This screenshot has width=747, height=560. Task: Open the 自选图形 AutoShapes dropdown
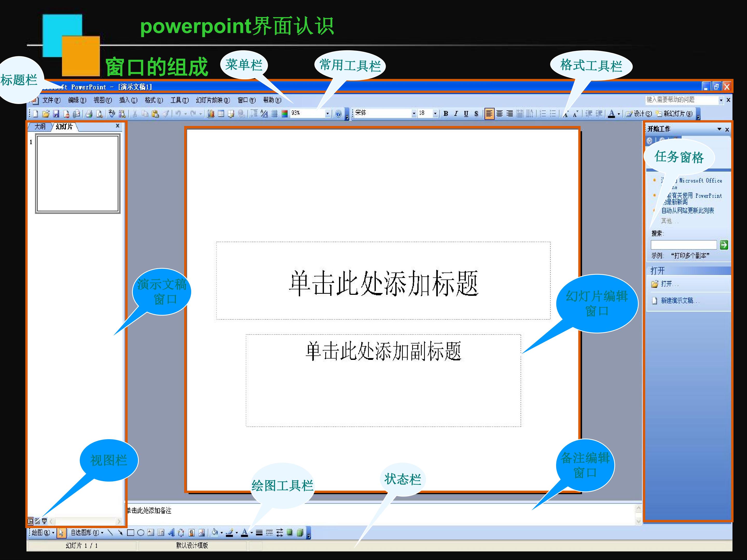tap(87, 533)
